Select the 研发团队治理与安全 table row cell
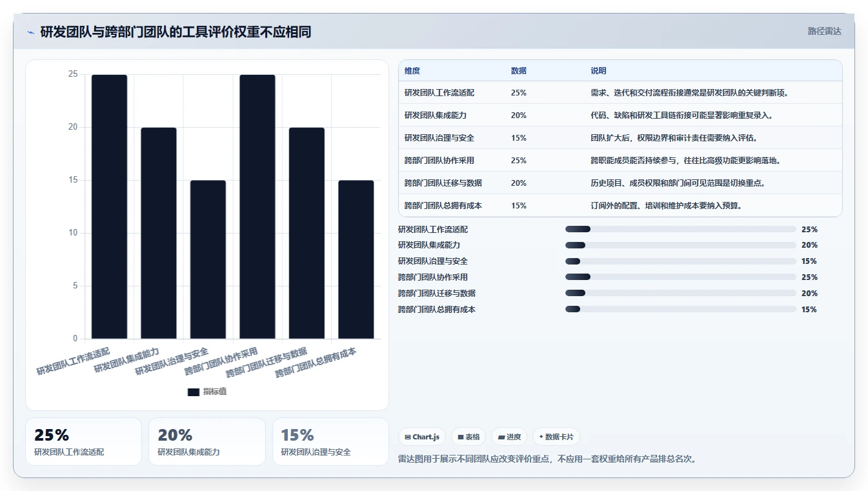 coord(439,138)
